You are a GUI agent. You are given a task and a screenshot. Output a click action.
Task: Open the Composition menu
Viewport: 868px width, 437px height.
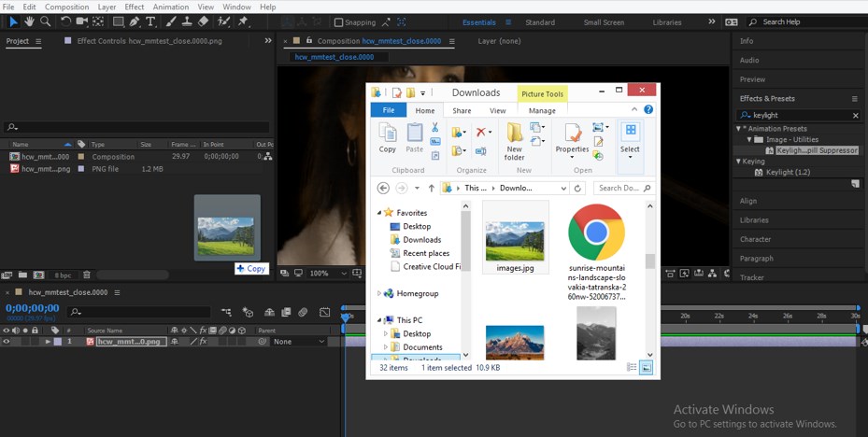pos(66,7)
